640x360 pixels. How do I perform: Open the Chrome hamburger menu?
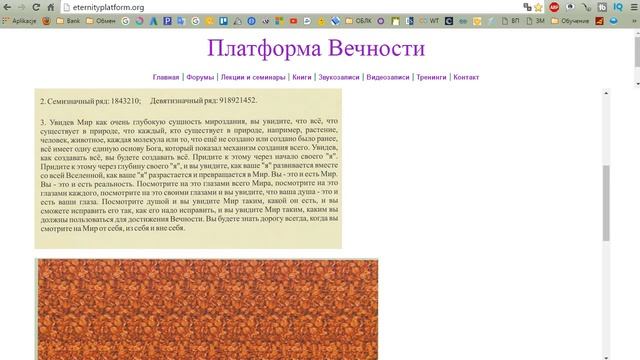pyautogui.click(x=633, y=7)
